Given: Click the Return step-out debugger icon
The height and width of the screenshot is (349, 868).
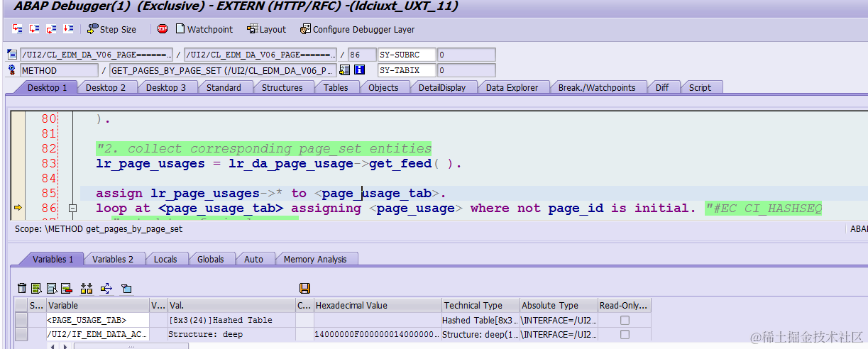Looking at the screenshot, I should pyautogui.click(x=51, y=29).
